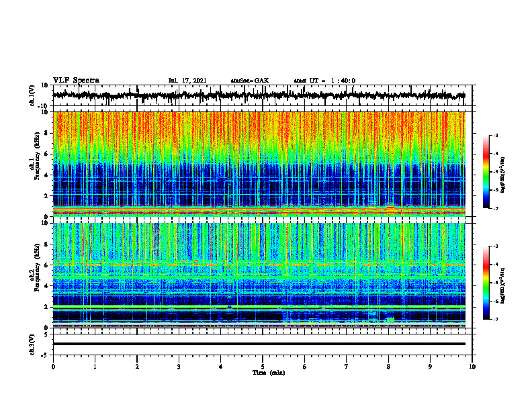
Task: Click the "station=GAK" header label
Action: (x=250, y=81)
